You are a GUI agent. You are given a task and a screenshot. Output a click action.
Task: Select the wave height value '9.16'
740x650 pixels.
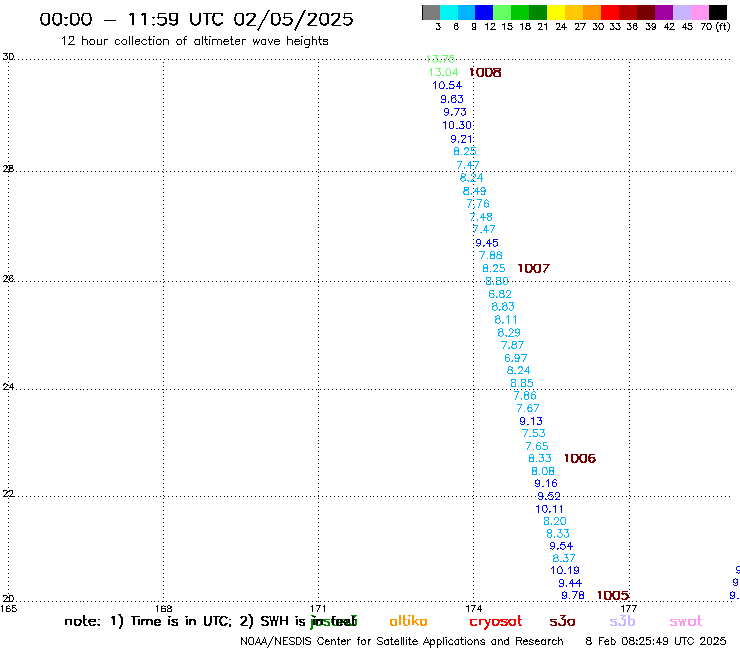pyautogui.click(x=546, y=484)
